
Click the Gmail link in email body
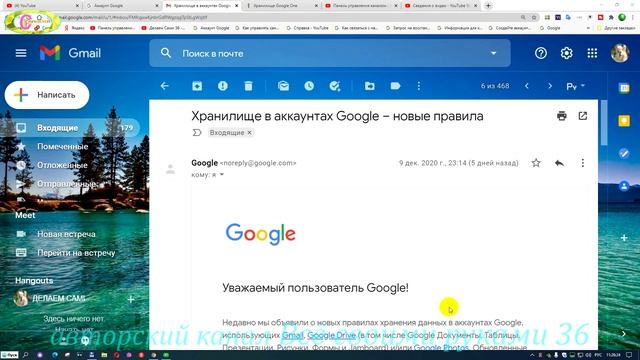(x=293, y=335)
